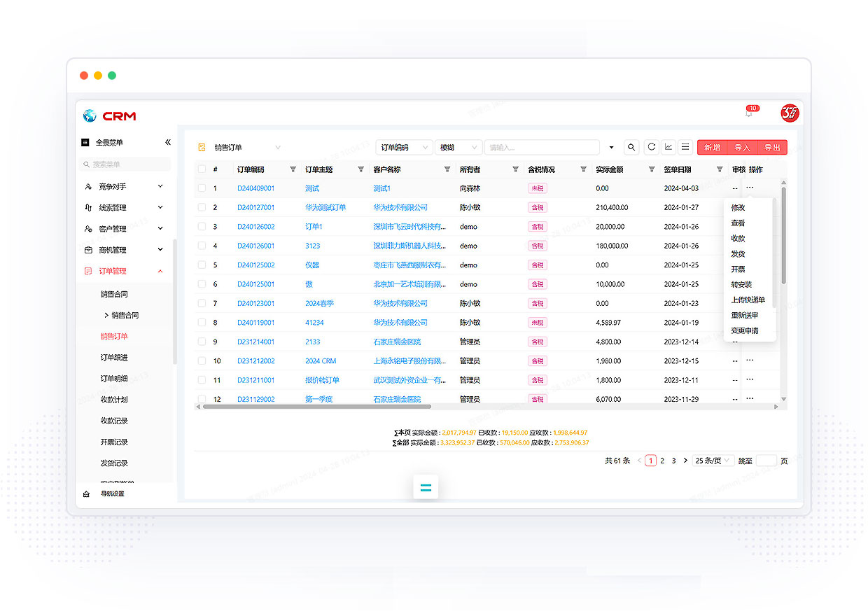Image resolution: width=868 pixels, height=616 pixels.
Task: Click the 含税情况 column filter icon
Action: [583, 169]
